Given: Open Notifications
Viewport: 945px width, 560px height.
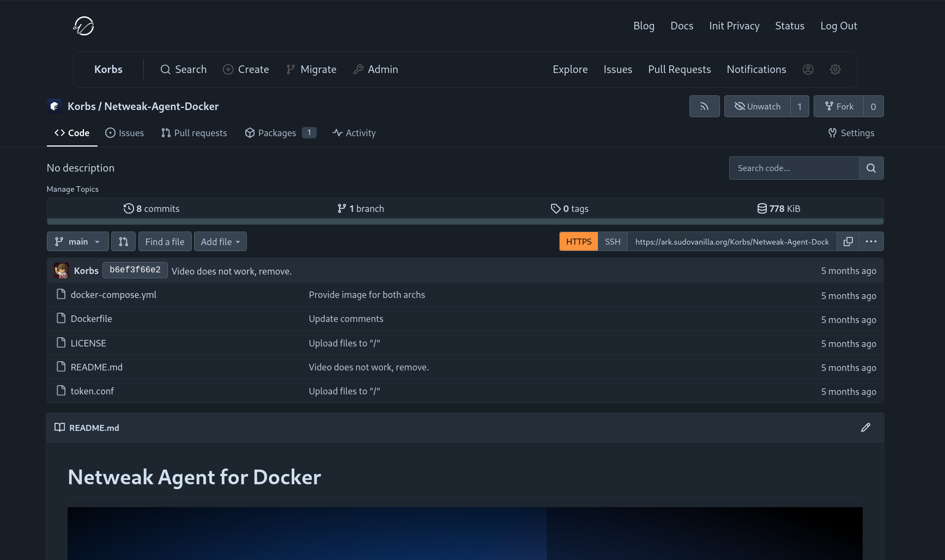Looking at the screenshot, I should pyautogui.click(x=756, y=69).
